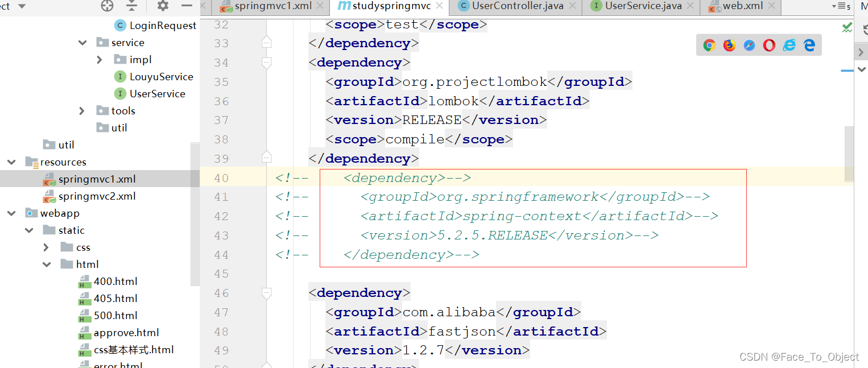
Task: Click the Internet Explorer browser icon
Action: tap(789, 45)
